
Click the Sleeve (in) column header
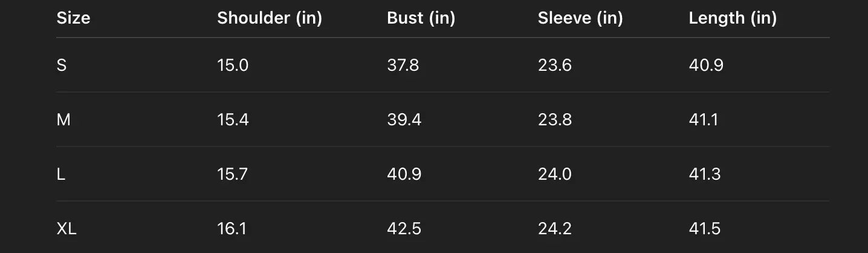[580, 18]
